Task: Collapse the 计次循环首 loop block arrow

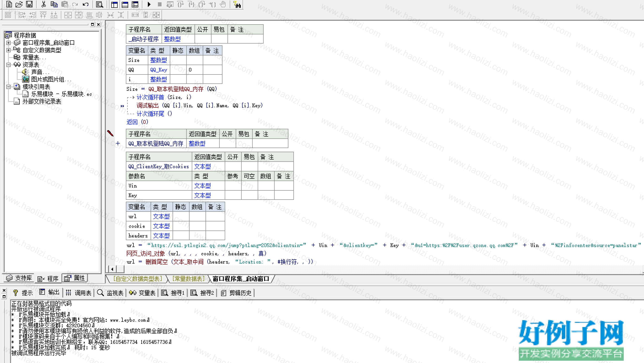Action: 133,97
